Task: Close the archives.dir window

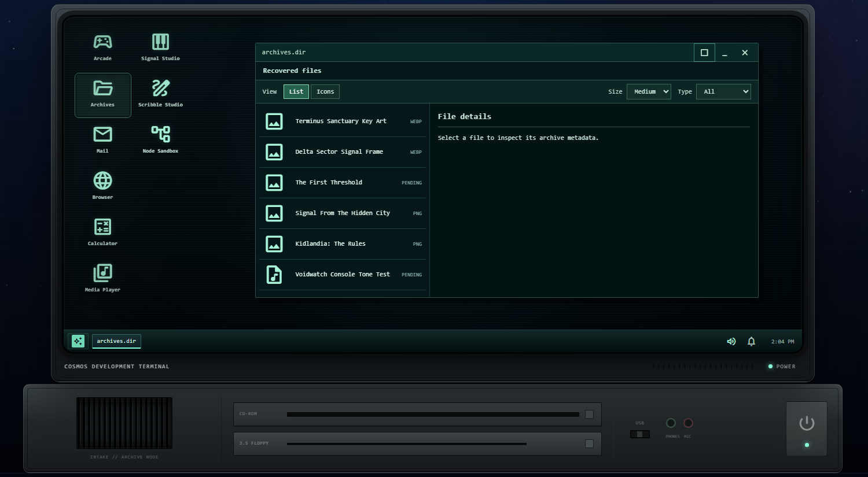Action: (745, 53)
